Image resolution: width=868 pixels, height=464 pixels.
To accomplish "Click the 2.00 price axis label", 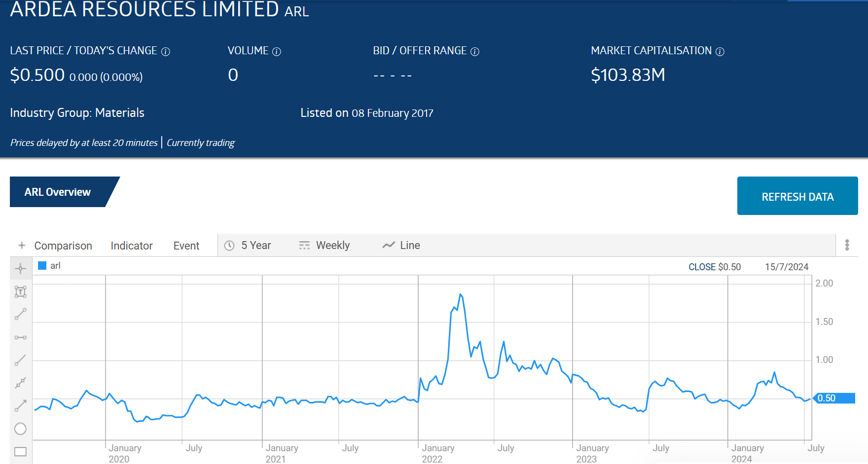I will tap(824, 283).
